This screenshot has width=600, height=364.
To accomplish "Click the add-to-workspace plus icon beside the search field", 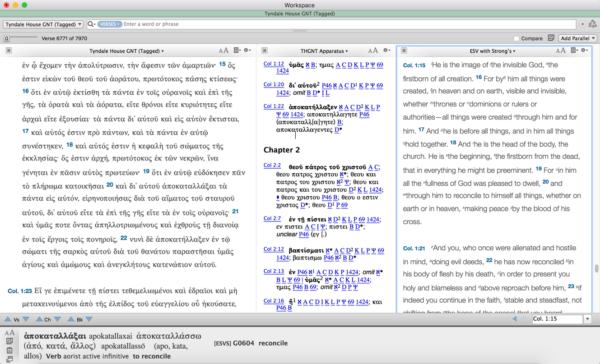I will point(582,24).
